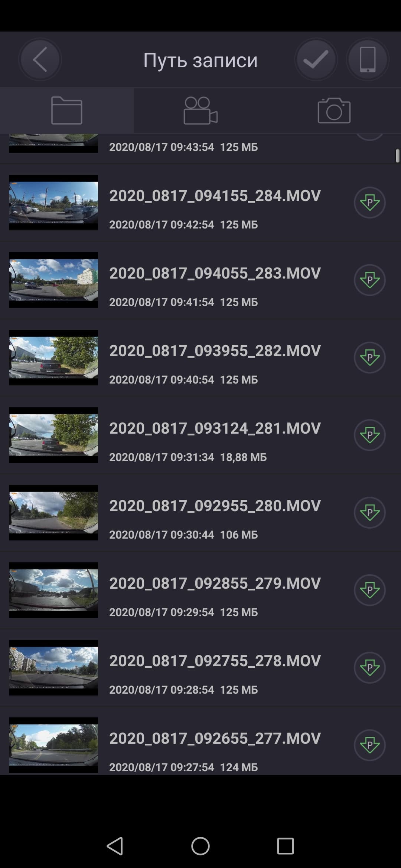Switch to the folder tab

(x=67, y=111)
